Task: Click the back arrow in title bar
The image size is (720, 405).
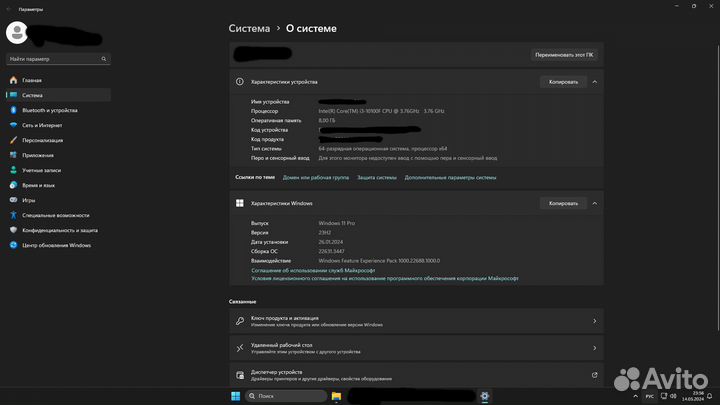Action: [8, 9]
